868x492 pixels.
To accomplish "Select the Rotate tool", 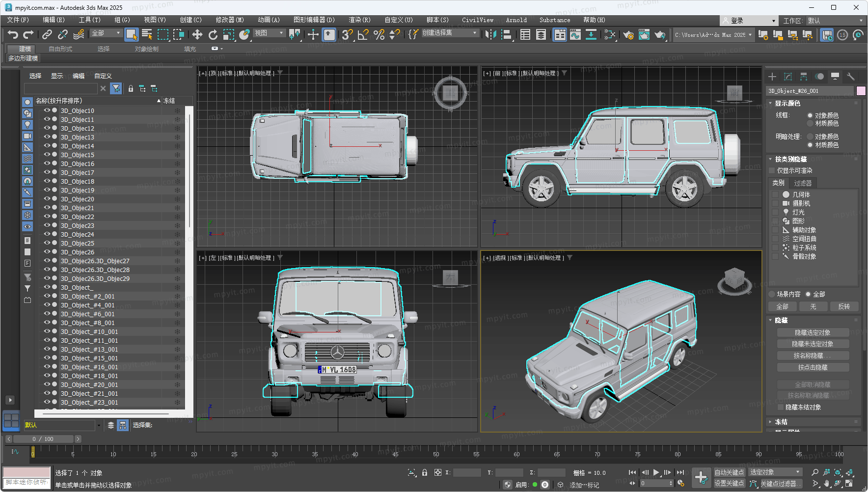I will coord(213,34).
